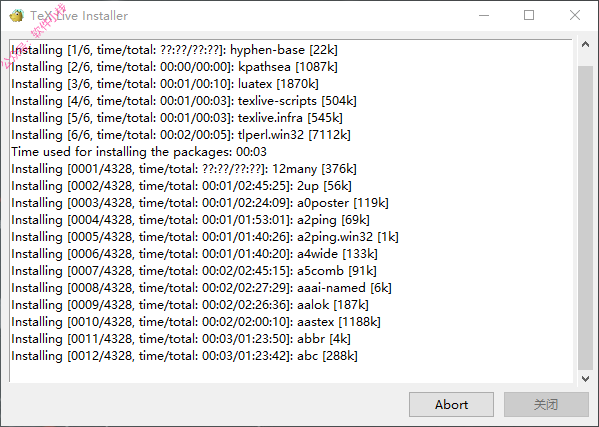Click the 'Time used for installing' line
The height and width of the screenshot is (427, 599).
click(139, 152)
